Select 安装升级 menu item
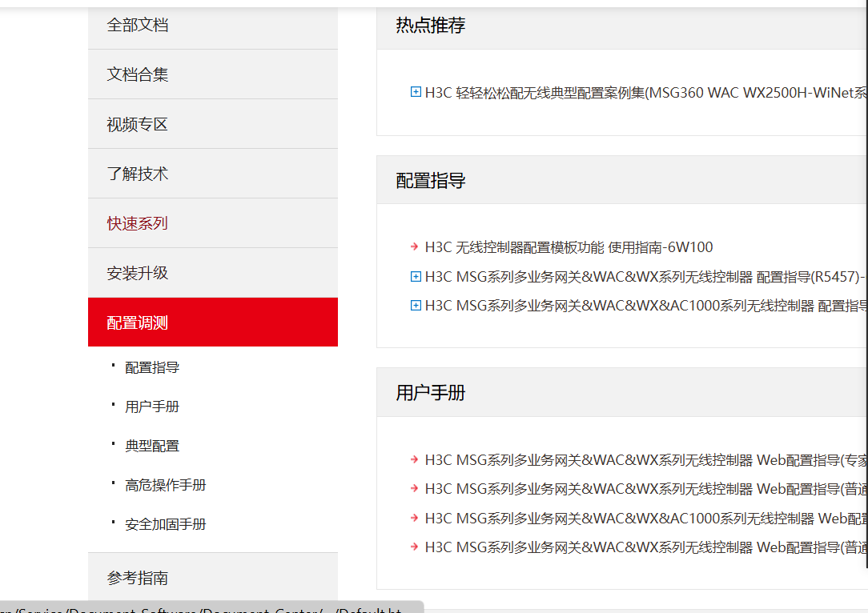 click(x=212, y=273)
